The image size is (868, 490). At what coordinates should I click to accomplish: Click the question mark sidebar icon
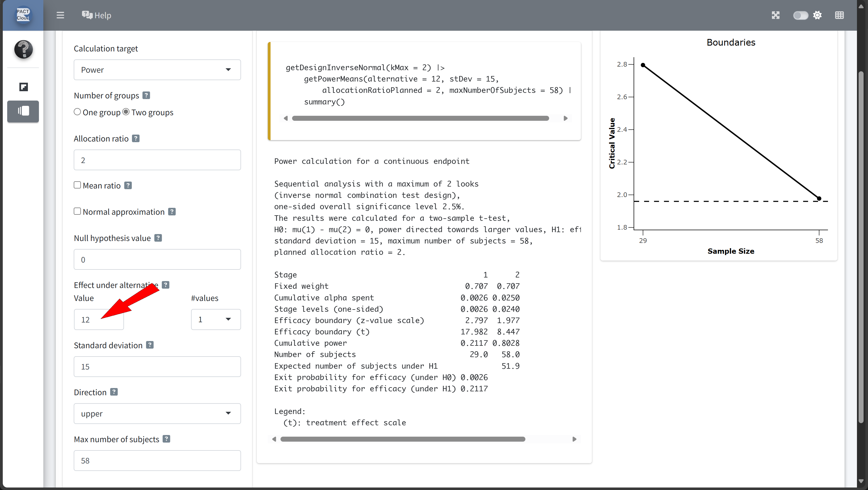point(23,49)
